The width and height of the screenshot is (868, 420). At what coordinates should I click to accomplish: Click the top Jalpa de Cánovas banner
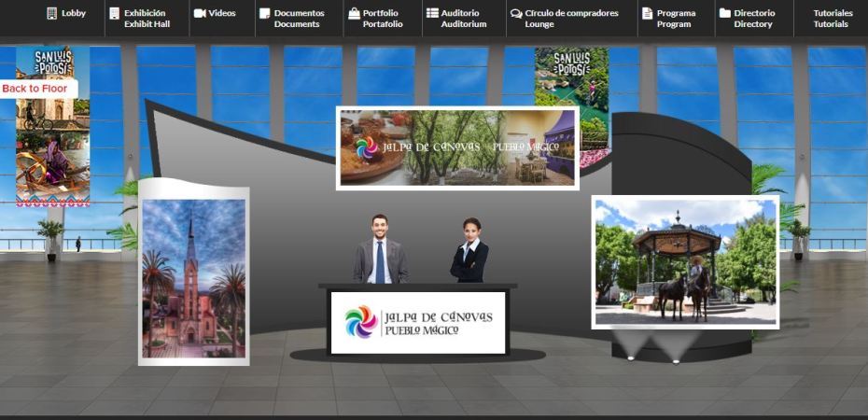pyautogui.click(x=457, y=147)
